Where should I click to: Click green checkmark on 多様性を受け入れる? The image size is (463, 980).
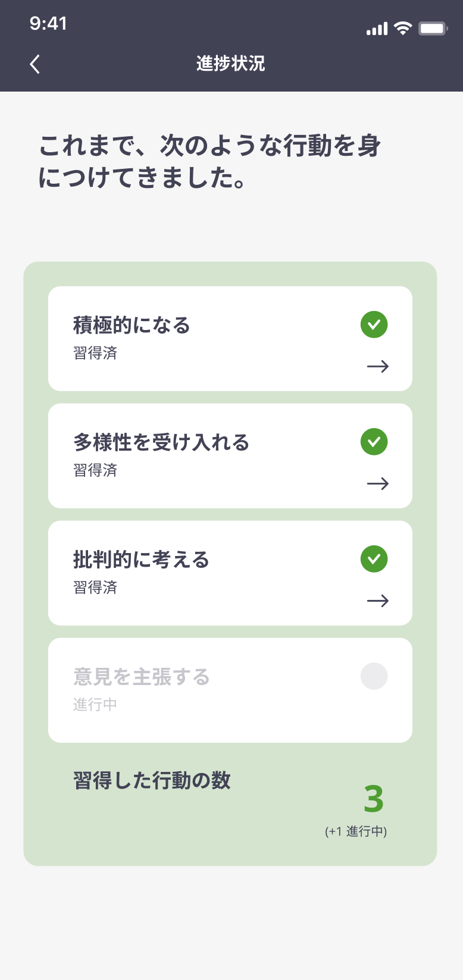374,442
